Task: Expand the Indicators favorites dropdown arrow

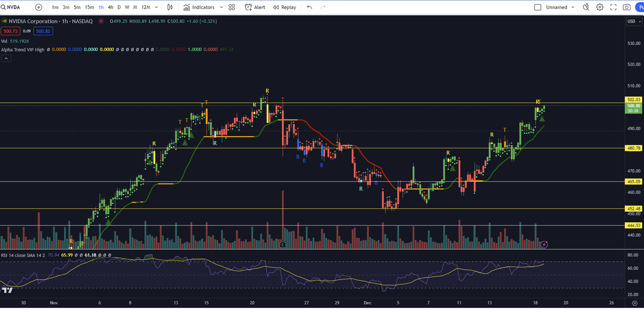Action: tap(220, 7)
